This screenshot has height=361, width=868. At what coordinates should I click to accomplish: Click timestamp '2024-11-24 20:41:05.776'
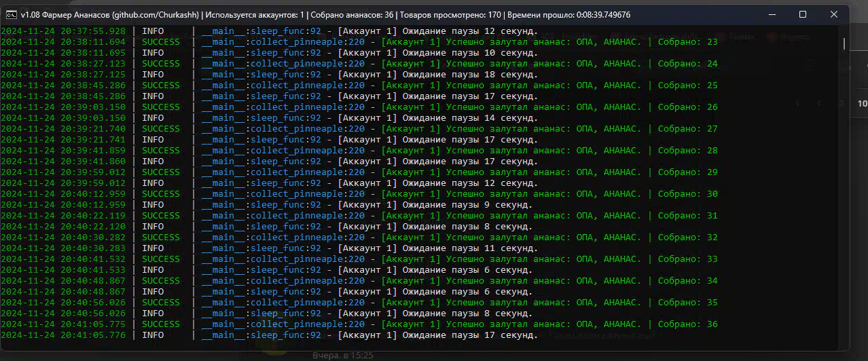click(x=63, y=335)
